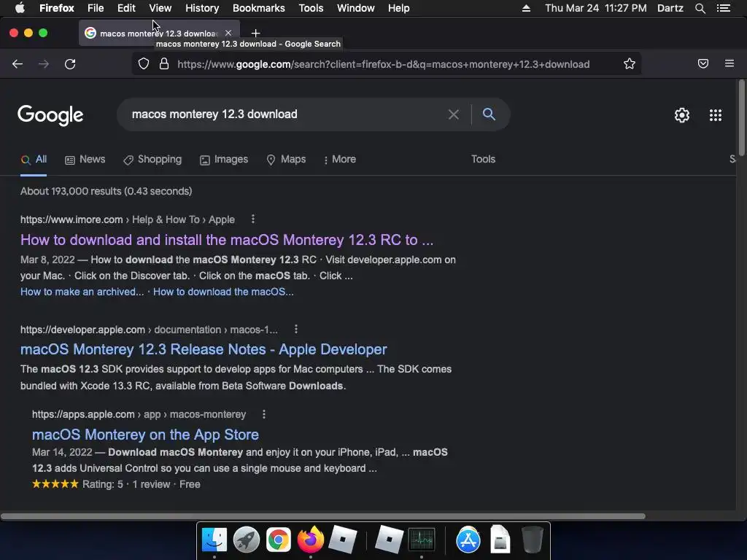747x560 pixels.
Task: Click the vertical page scrollbar
Action: [x=741, y=117]
